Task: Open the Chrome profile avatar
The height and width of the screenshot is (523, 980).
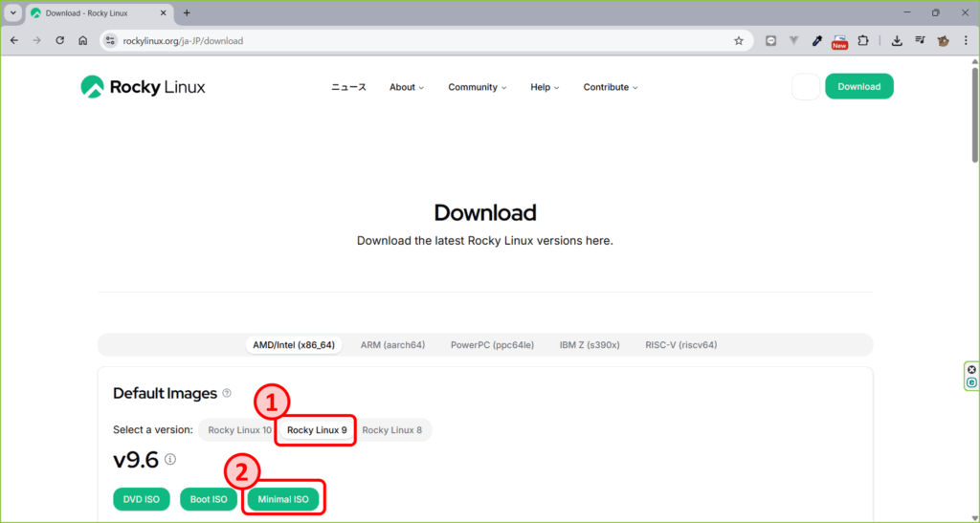Action: [943, 40]
